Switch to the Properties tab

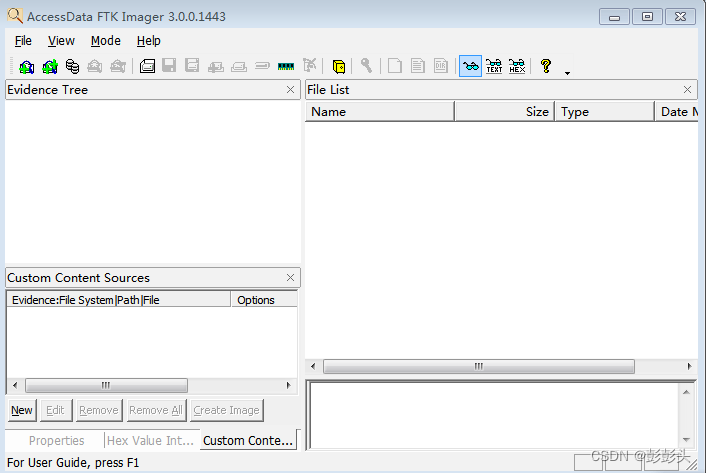click(56, 441)
